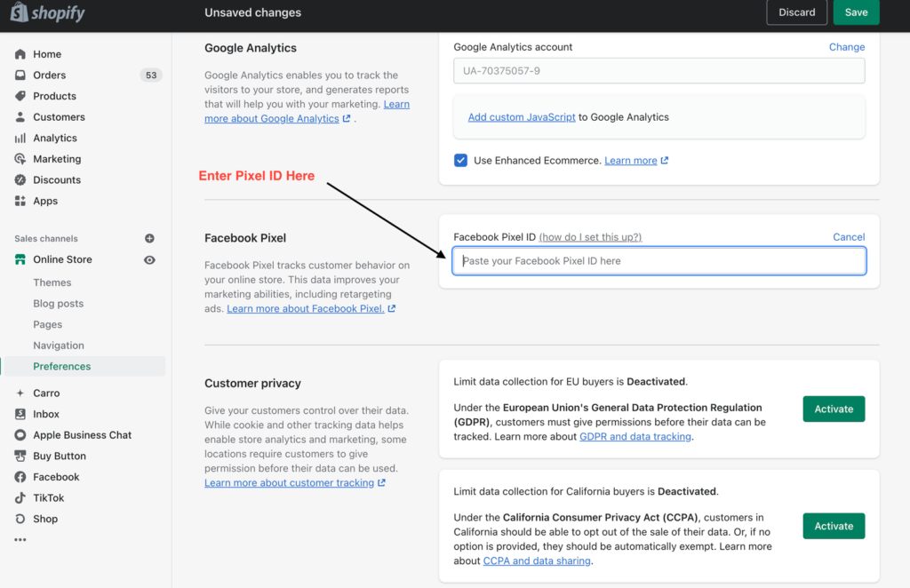
Task: Click the Shop channel icon
Action: click(x=20, y=519)
